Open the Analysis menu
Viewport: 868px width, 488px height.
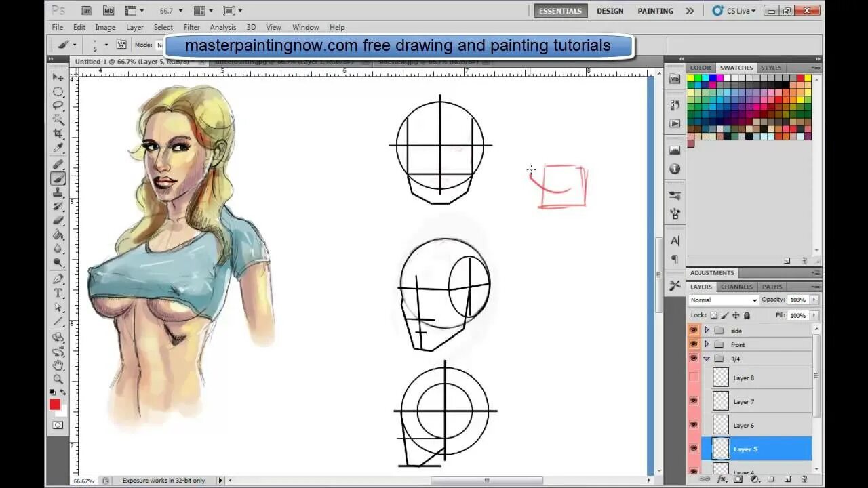223,27
